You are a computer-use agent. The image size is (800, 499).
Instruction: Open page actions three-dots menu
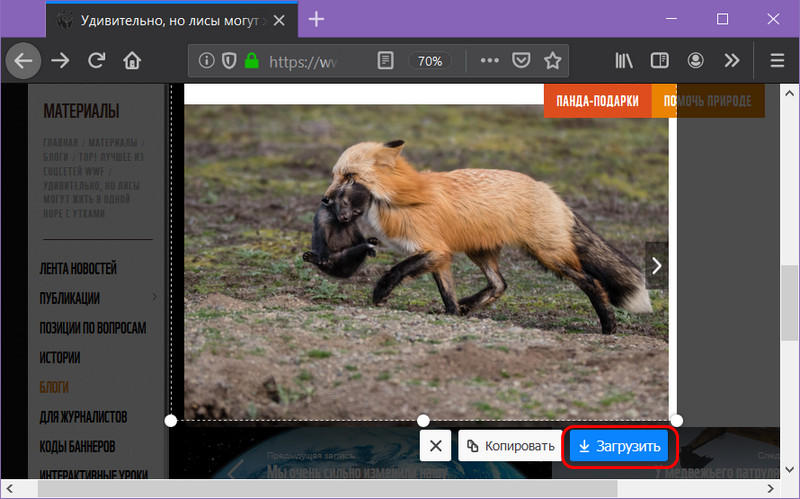[x=489, y=61]
